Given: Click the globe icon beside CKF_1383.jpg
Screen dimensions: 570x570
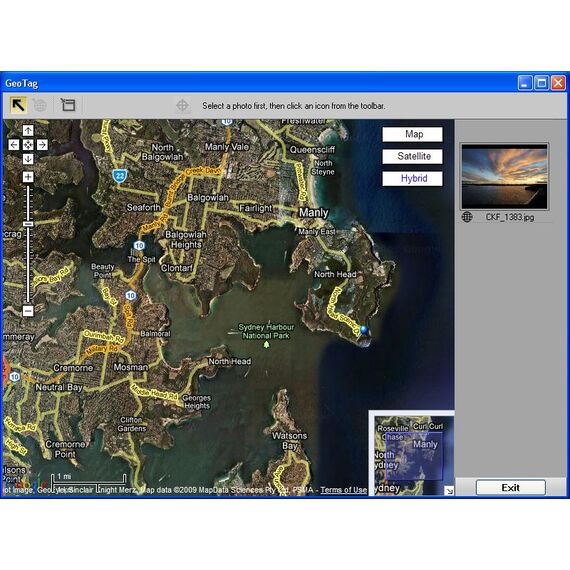Looking at the screenshot, I should (x=467, y=217).
